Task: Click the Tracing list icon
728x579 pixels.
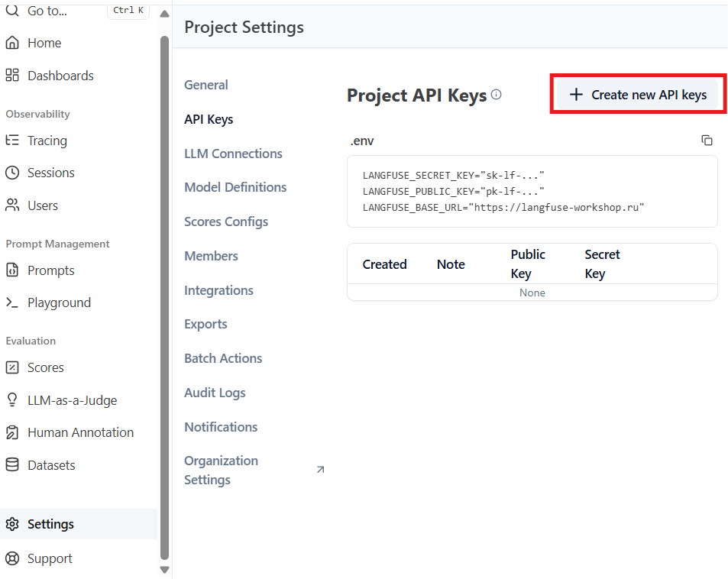Action: [12, 141]
